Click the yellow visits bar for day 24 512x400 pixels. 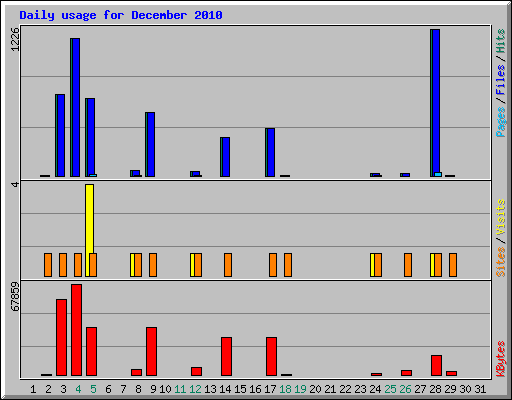[372, 265]
